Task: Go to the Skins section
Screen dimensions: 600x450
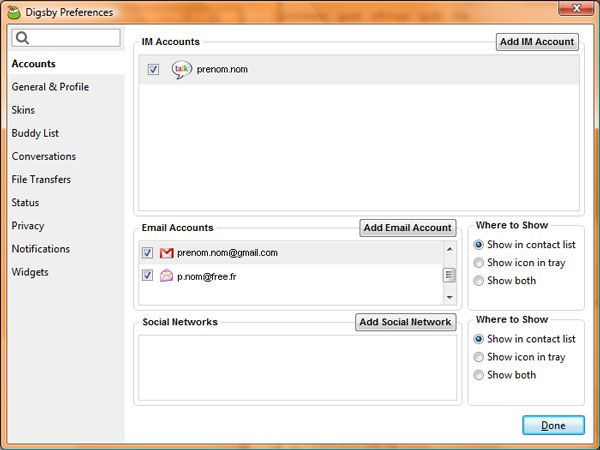Action: pyautogui.click(x=23, y=110)
